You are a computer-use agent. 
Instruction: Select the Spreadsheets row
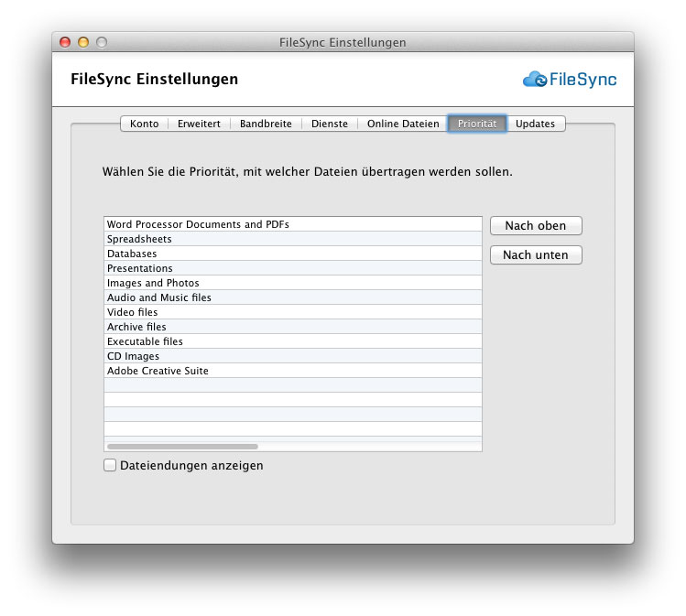293,239
